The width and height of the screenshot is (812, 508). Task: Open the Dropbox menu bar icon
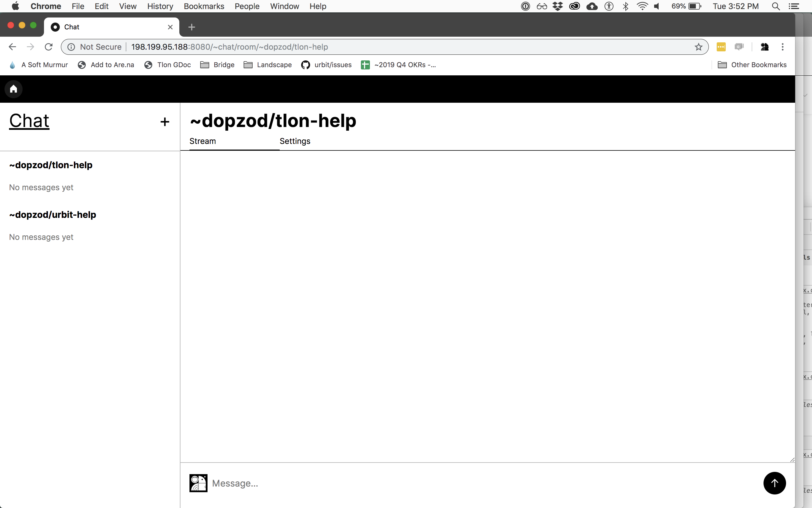point(558,6)
